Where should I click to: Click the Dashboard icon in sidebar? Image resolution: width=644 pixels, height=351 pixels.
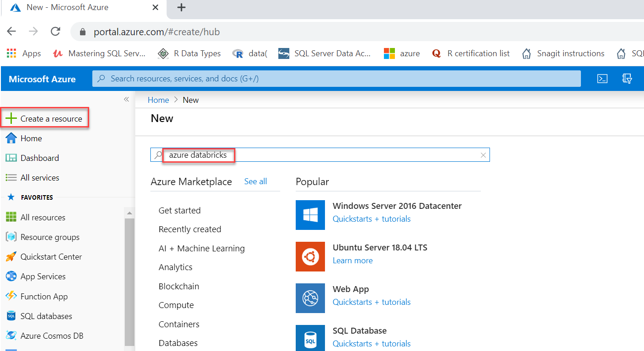11,158
